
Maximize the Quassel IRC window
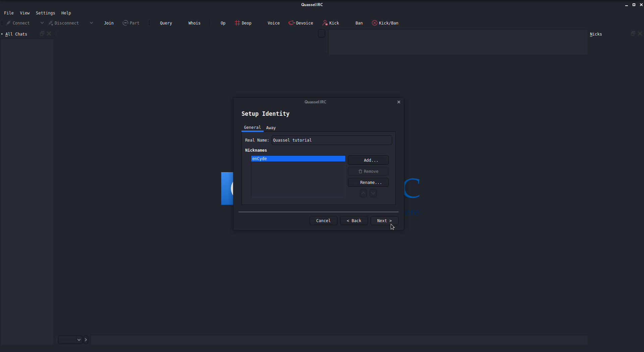coord(634,5)
